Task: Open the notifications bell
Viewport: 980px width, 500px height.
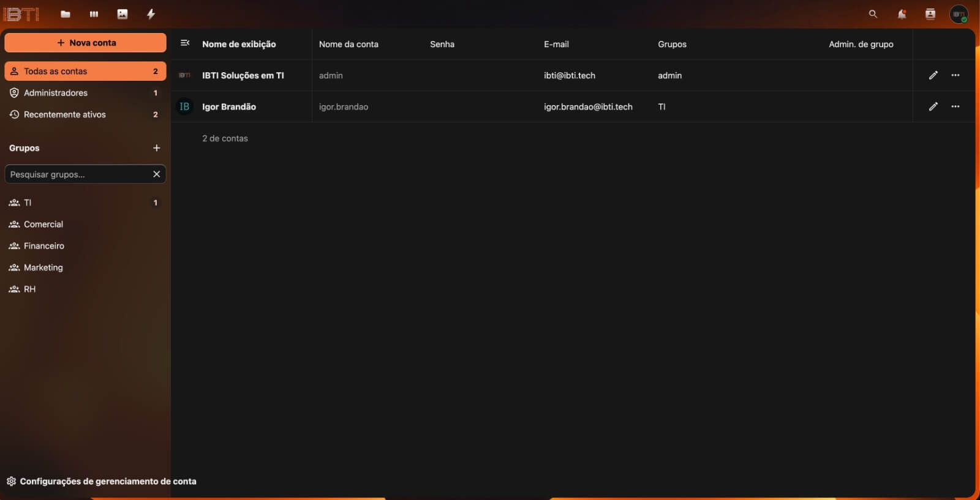Action: click(x=902, y=14)
